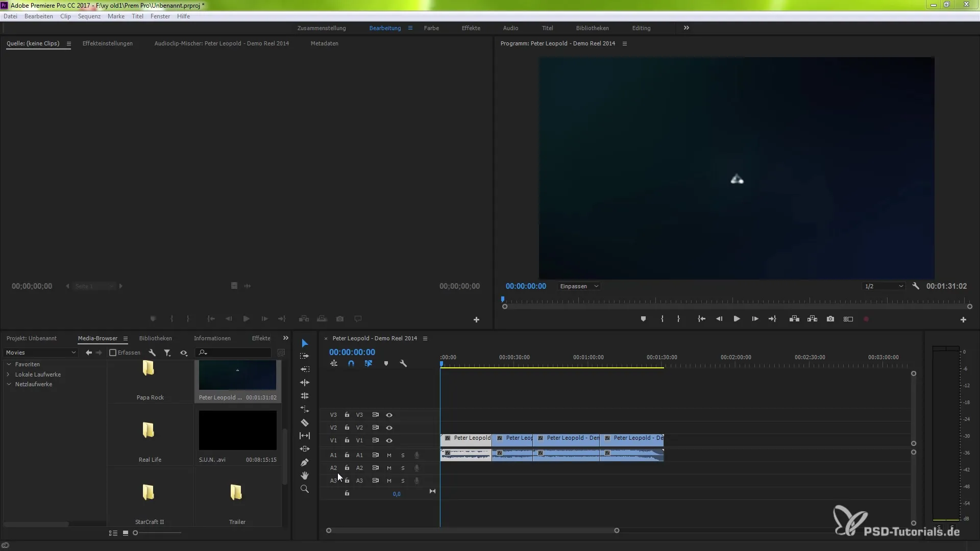
Task: Show more workspaces overflow chevron
Action: coord(687,28)
